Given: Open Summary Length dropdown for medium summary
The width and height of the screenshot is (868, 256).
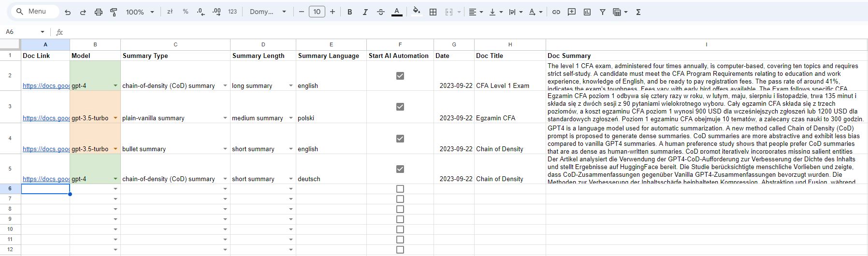Looking at the screenshot, I should pos(290,118).
